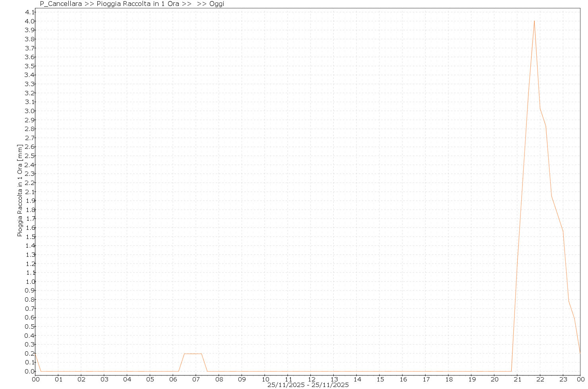The height and width of the screenshot is (389, 588).
Task: Click the 0.5 value on the y-axis
Action: (x=30, y=326)
